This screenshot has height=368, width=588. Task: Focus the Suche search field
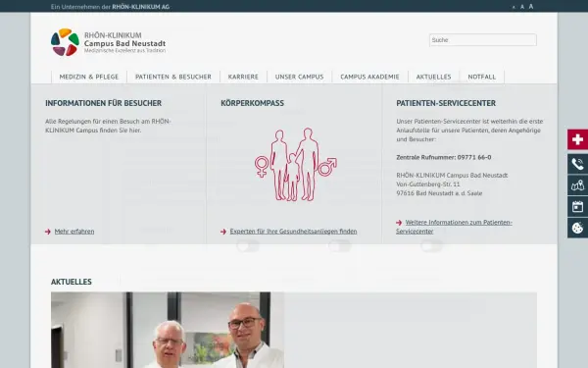tap(482, 40)
